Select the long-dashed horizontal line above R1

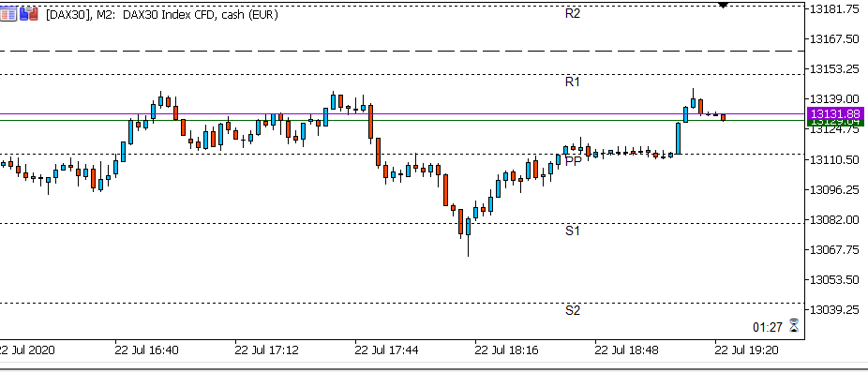click(402, 51)
